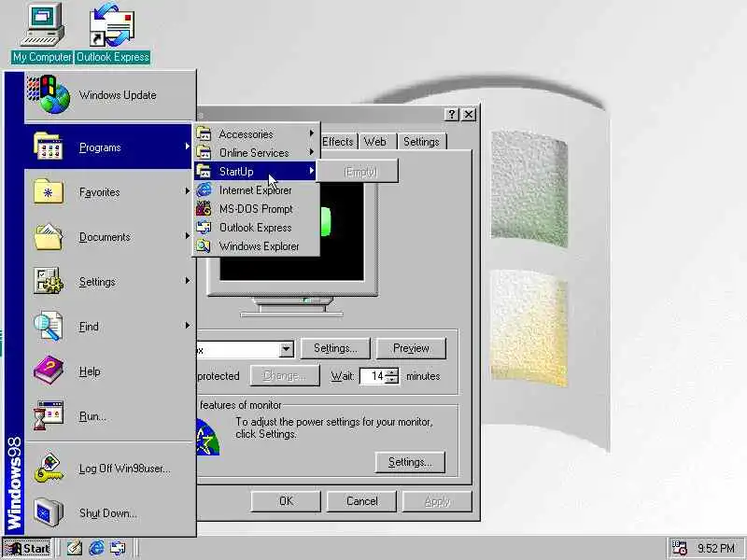747x560 pixels.
Task: Click the Run program icon
Action: (49, 415)
